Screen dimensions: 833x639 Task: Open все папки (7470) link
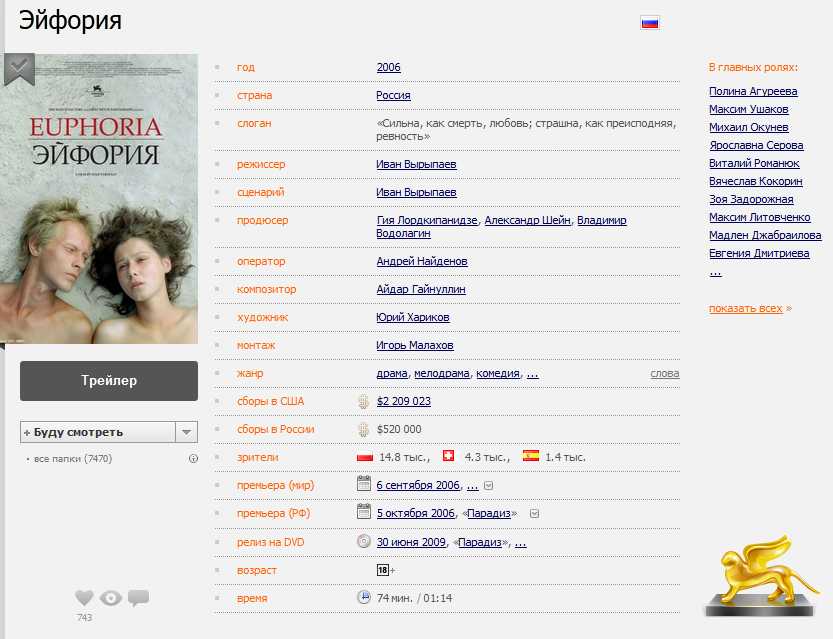tap(73, 458)
